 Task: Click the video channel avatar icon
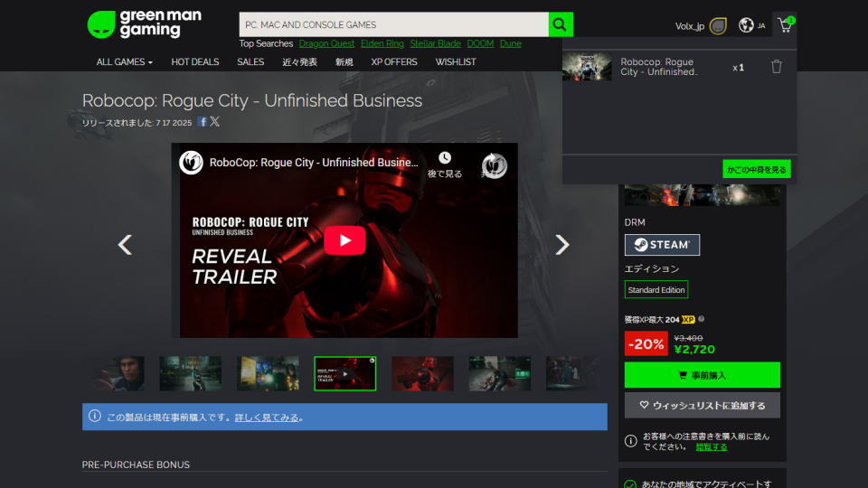pos(191,163)
